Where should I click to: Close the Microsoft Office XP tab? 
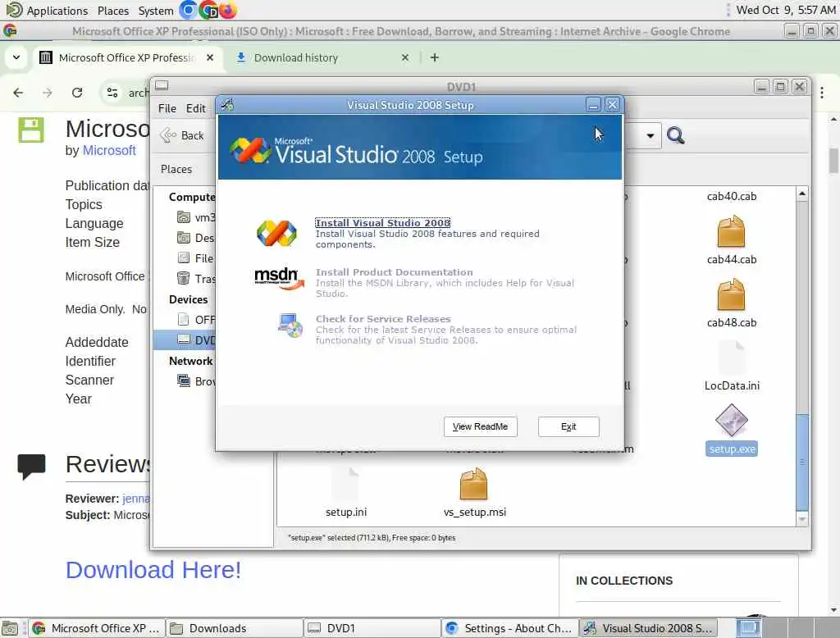click(210, 57)
